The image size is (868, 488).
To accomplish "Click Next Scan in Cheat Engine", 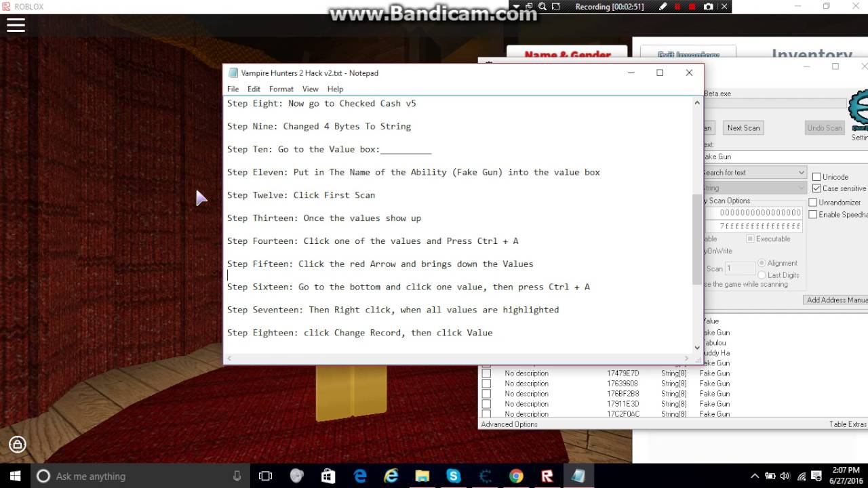I will [x=743, y=127].
